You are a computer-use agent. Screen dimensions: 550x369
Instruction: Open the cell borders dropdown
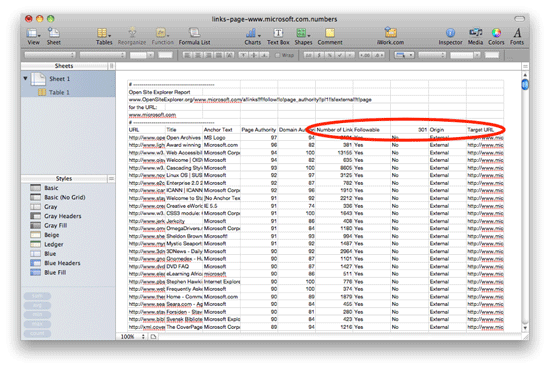point(404,55)
